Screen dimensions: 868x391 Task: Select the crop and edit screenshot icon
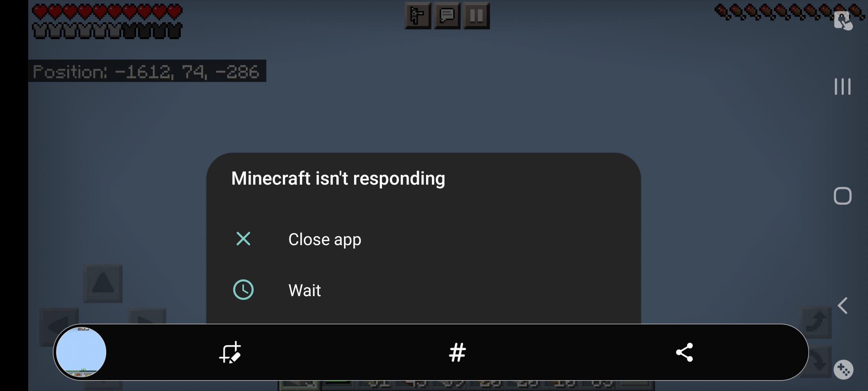(x=230, y=352)
